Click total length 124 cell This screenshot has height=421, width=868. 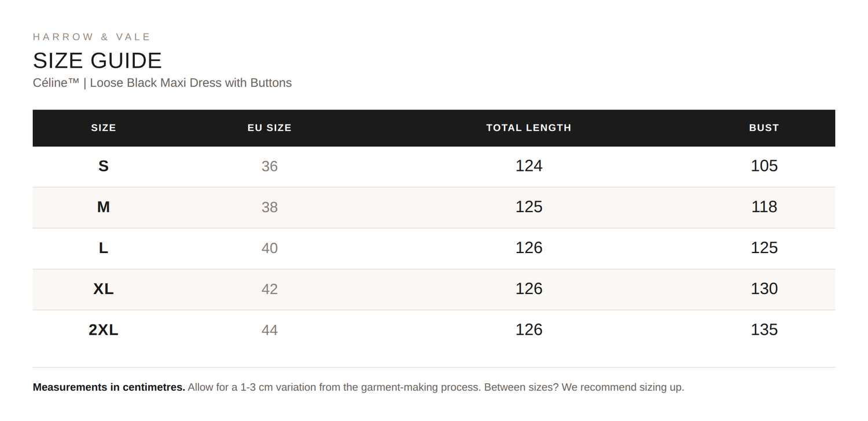[x=529, y=166]
